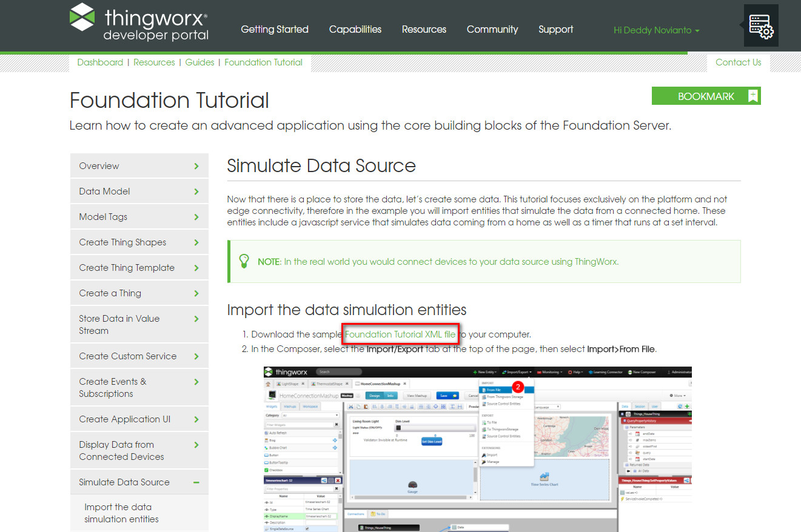Open the Hi Deddy Novianto account dropdown
The image size is (801, 532).
pyautogui.click(x=656, y=30)
